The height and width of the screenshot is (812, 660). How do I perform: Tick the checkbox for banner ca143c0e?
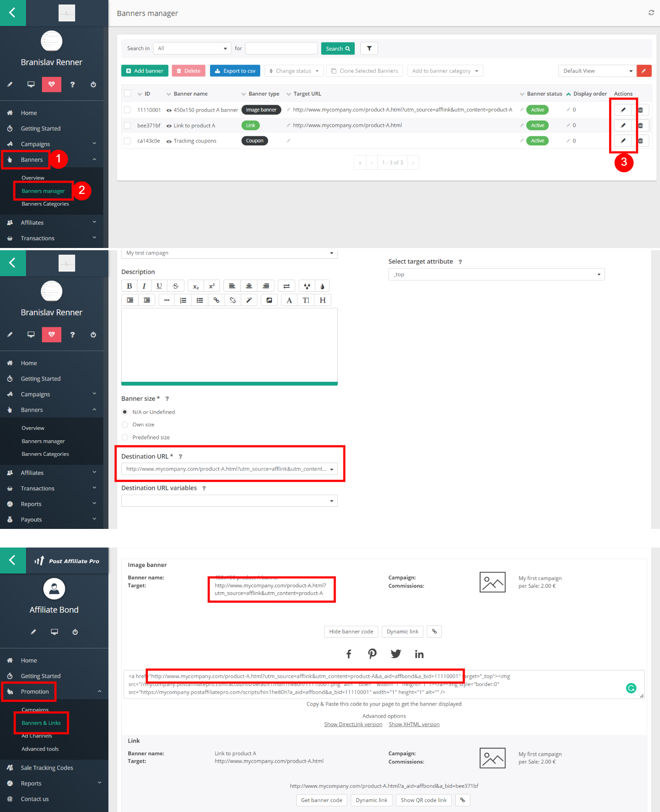pos(127,141)
